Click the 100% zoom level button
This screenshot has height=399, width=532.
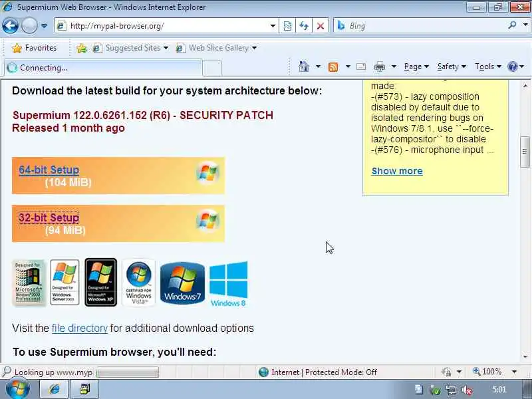(487, 372)
